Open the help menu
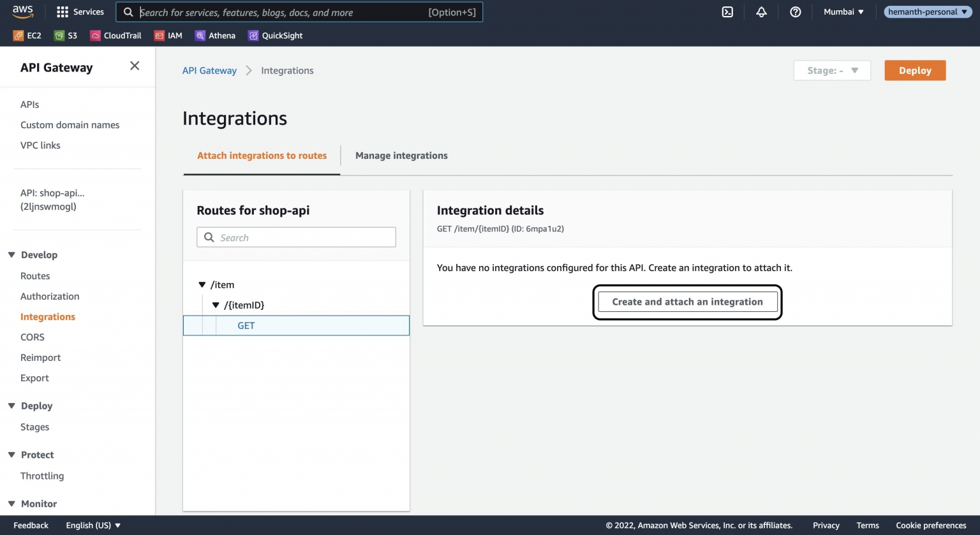This screenshot has width=980, height=535. [795, 11]
